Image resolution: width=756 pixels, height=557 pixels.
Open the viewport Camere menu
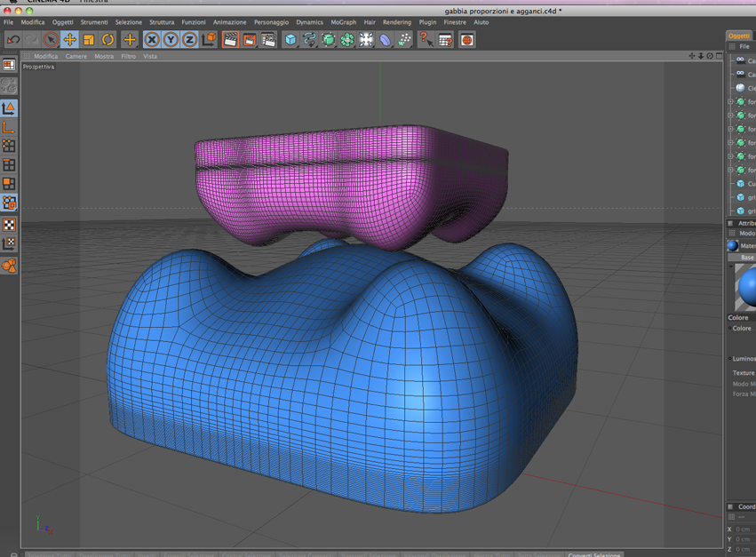76,57
